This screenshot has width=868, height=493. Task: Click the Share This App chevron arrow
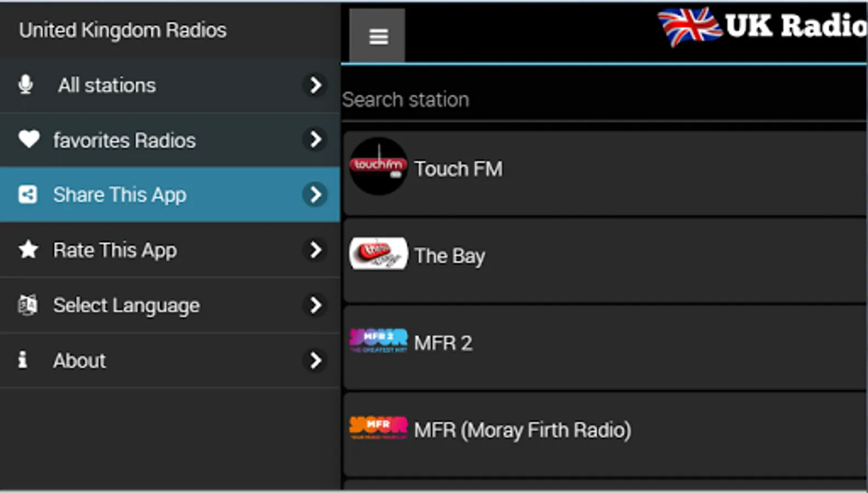[315, 194]
